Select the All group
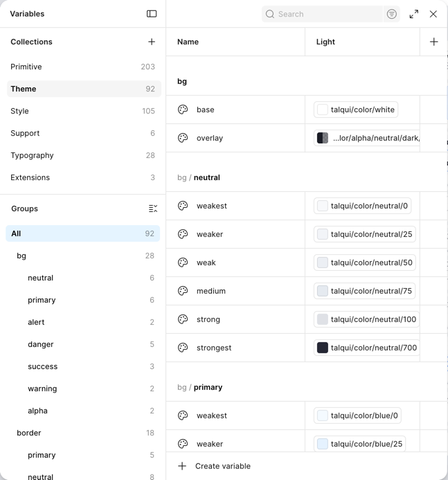This screenshot has height=480, width=448. point(82,233)
